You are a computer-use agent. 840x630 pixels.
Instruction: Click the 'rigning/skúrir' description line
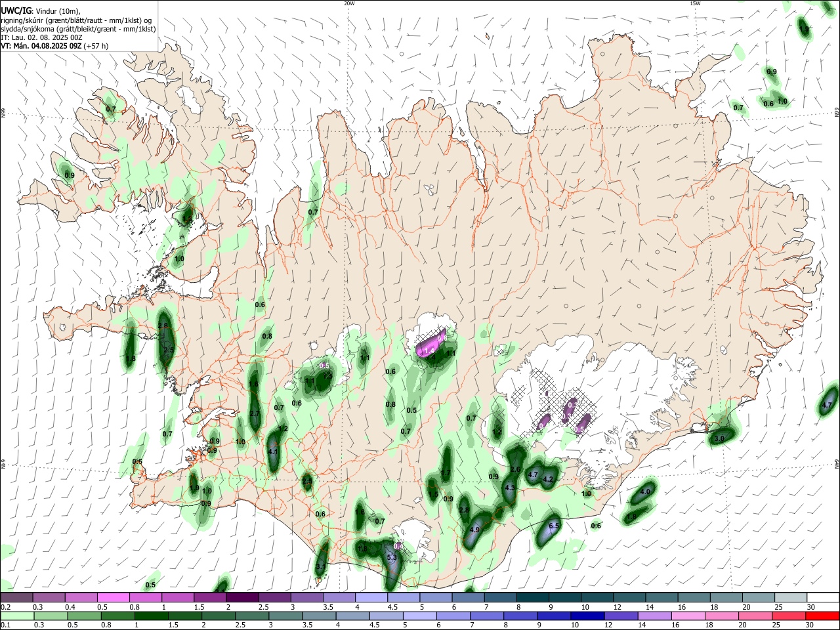click(x=76, y=20)
